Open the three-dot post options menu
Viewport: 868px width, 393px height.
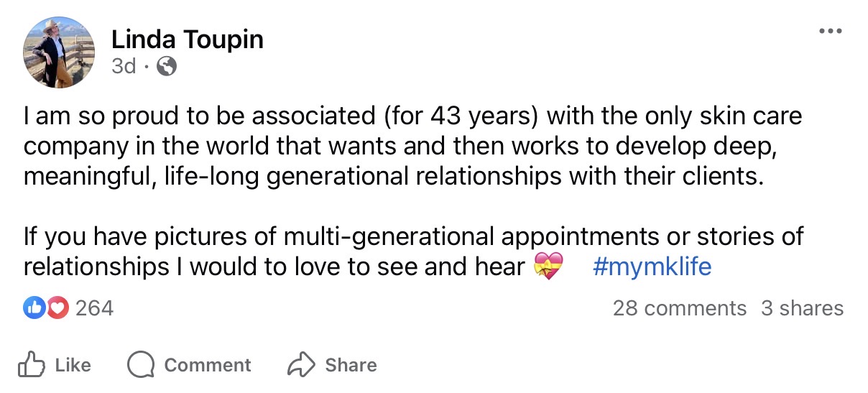(830, 33)
